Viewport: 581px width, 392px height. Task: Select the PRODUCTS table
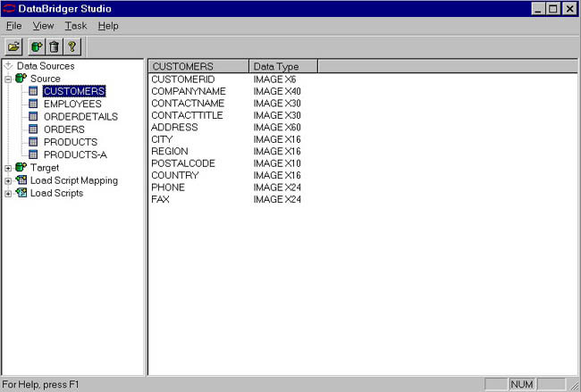(x=71, y=142)
